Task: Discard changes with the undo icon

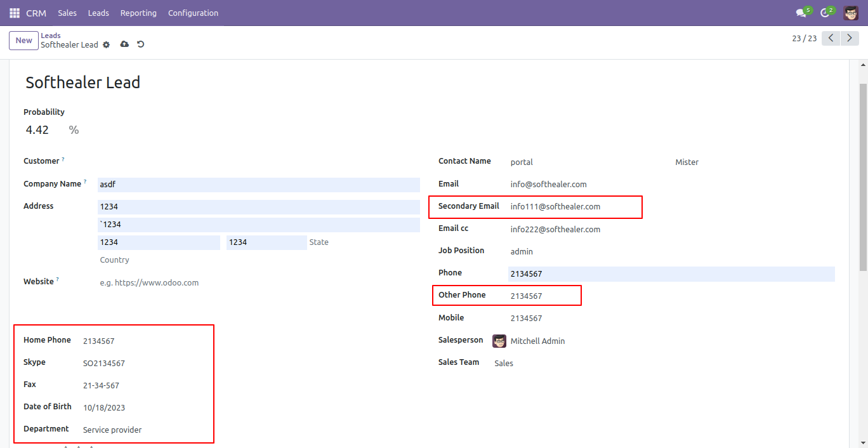Action: tap(141, 44)
